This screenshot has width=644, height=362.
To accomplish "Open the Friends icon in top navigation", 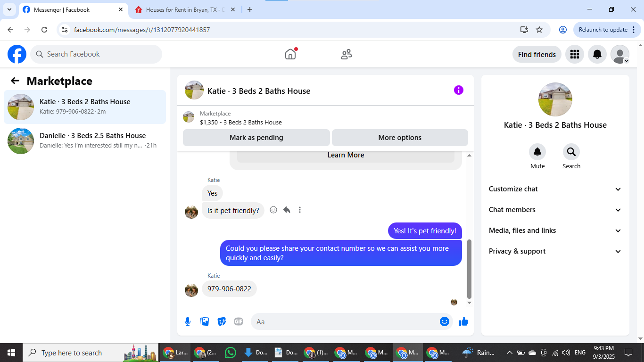I will (347, 54).
